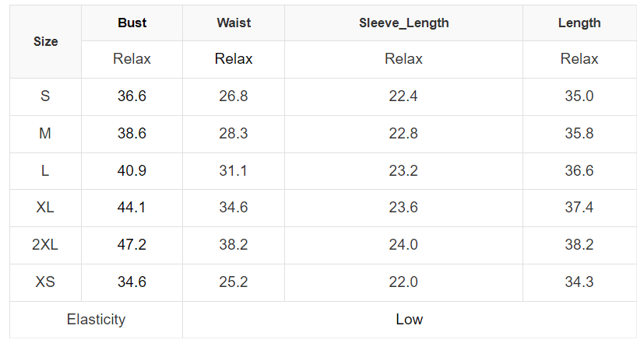Viewport: 644px width, 343px height.
Task: Select the Bust column header
Action: 132,23
